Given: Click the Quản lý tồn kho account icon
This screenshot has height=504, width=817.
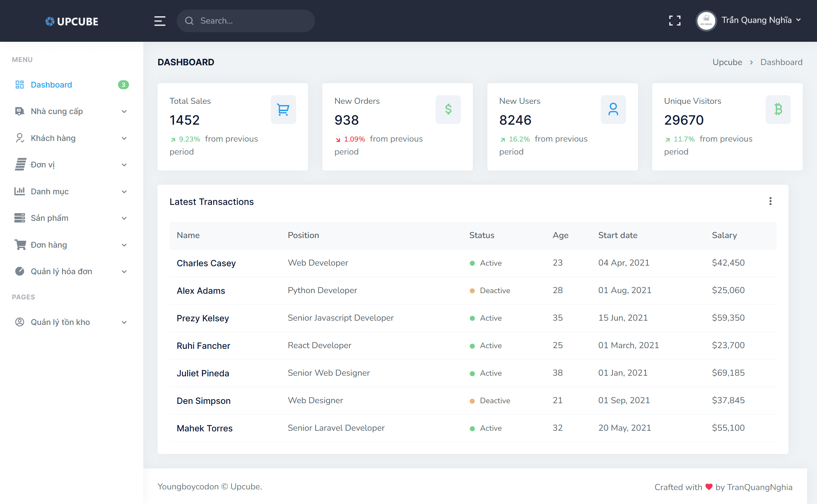Looking at the screenshot, I should [x=20, y=322].
